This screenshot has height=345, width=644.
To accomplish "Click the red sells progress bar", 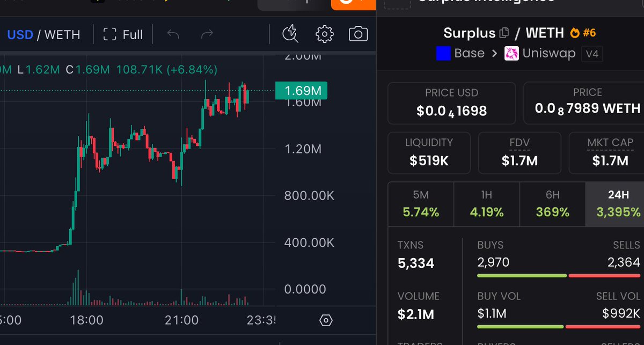I will click(x=605, y=276).
